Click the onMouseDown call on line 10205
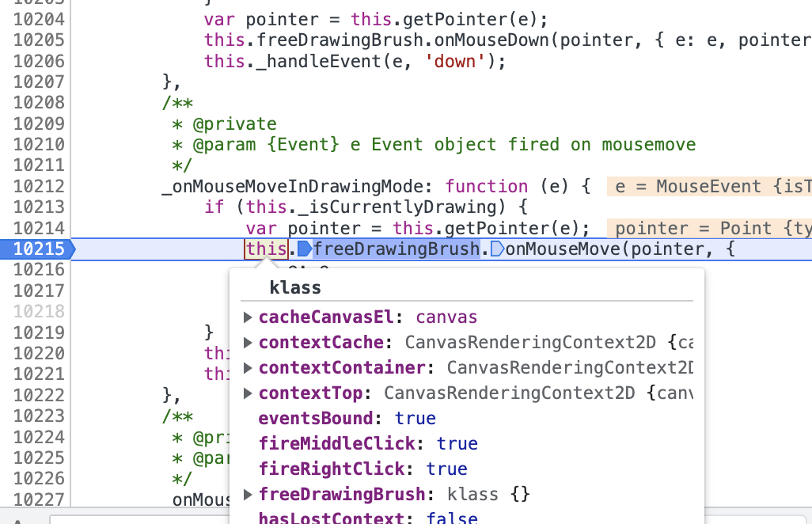Viewport: 812px width, 524px height. tap(491, 40)
